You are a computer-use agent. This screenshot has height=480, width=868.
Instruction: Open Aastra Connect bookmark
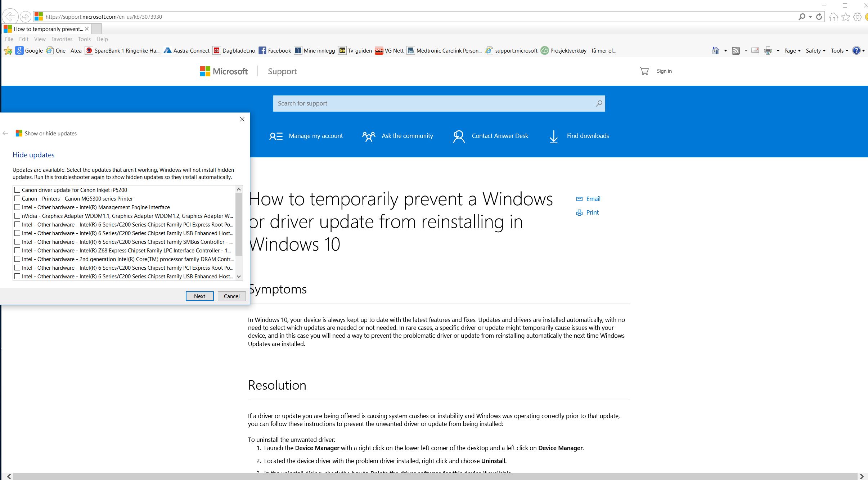point(186,50)
